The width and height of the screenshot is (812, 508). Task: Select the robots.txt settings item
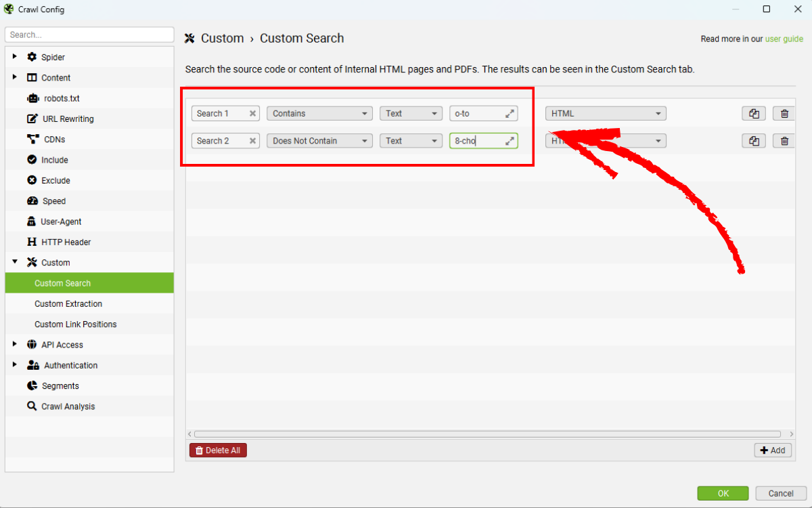(x=62, y=98)
